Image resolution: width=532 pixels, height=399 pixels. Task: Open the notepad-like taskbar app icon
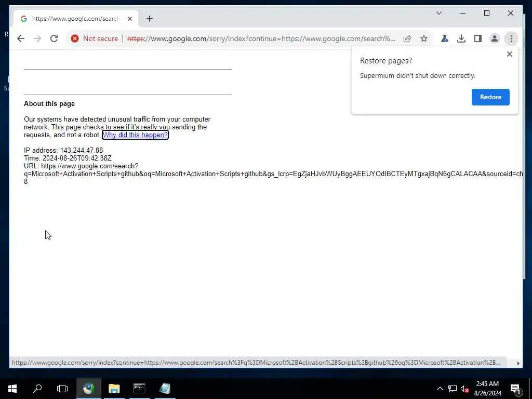coord(165,389)
